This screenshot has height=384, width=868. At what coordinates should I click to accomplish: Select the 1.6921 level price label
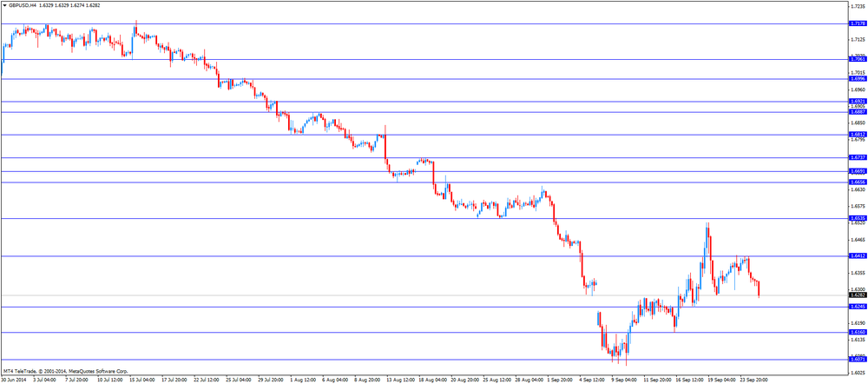point(858,102)
